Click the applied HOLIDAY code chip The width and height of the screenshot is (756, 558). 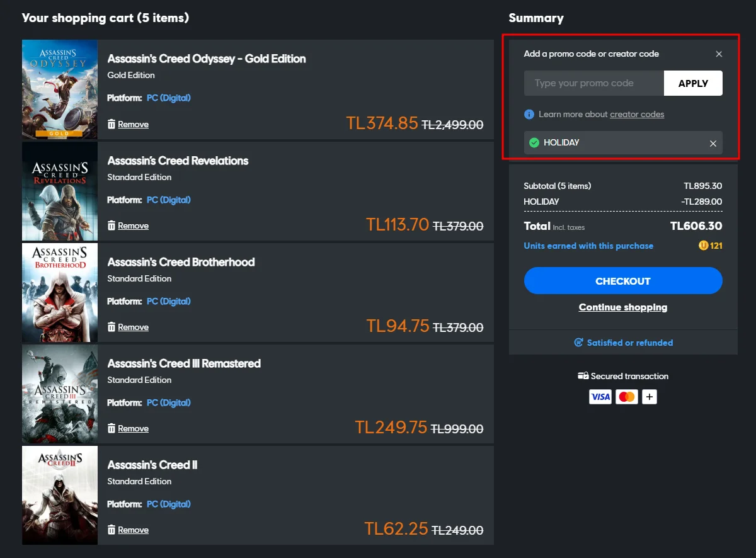click(623, 143)
